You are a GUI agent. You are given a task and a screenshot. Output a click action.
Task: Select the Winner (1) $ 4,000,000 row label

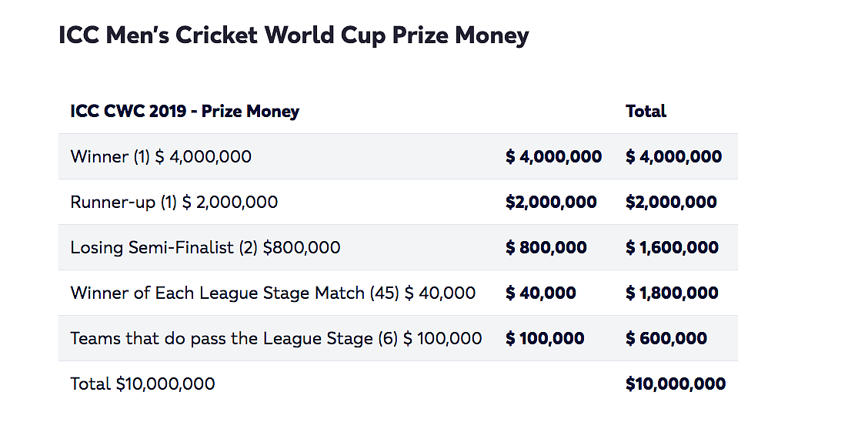161,157
